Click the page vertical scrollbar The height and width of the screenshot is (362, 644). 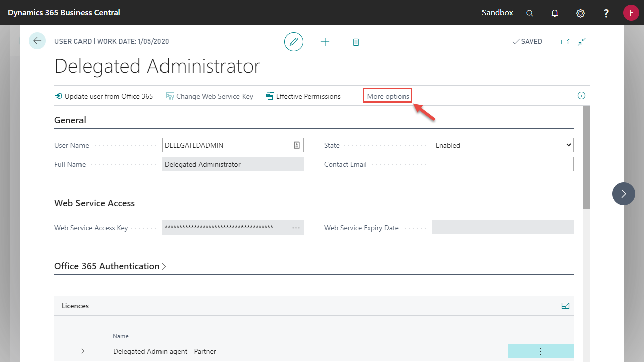pyautogui.click(x=586, y=157)
